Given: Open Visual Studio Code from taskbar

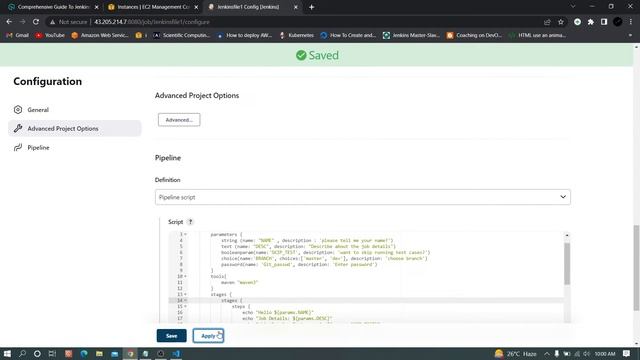Looking at the screenshot, I should 176,353.
